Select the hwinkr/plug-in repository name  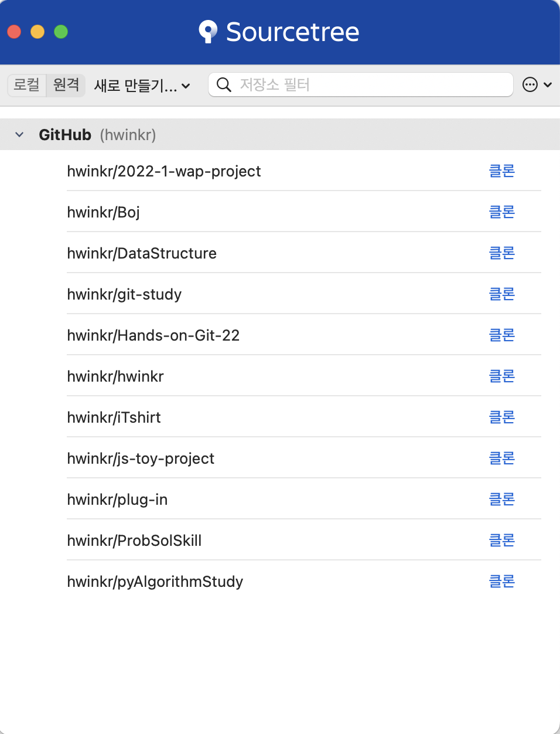point(117,499)
